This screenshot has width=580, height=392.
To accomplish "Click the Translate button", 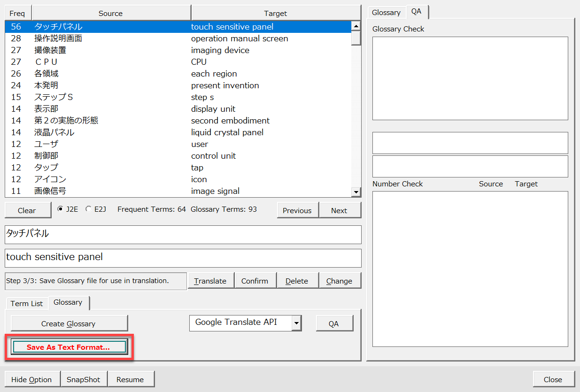I will pyautogui.click(x=210, y=281).
